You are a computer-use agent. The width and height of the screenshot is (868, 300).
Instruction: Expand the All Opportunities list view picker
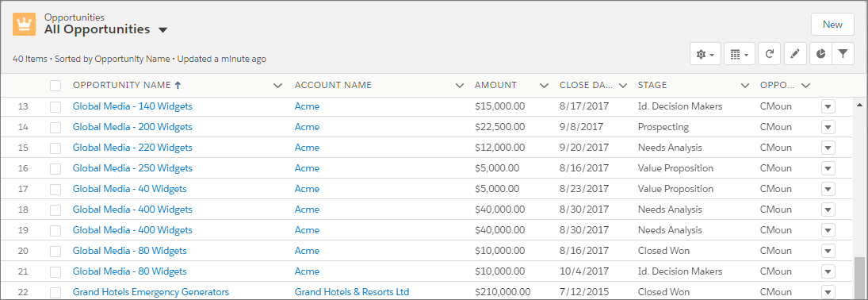pyautogui.click(x=163, y=30)
